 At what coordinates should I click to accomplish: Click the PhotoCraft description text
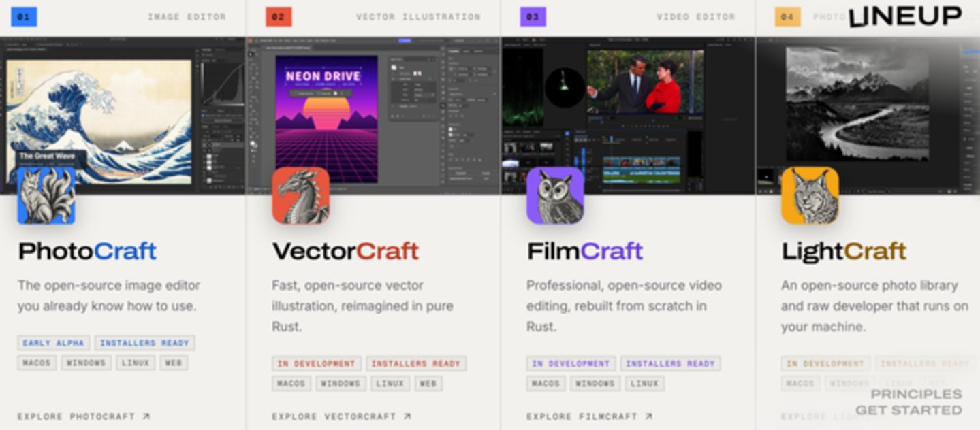pyautogui.click(x=109, y=296)
